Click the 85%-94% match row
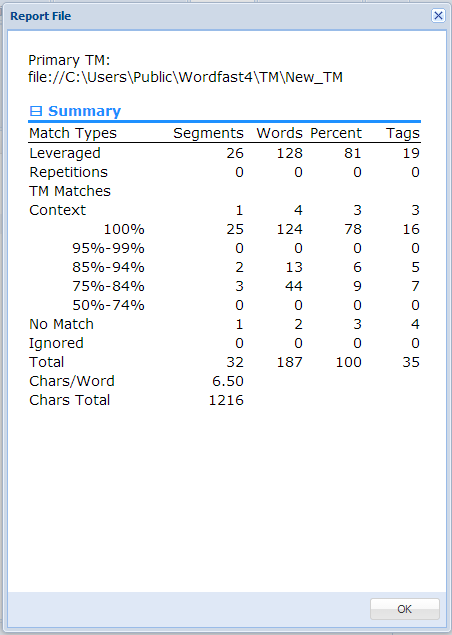The width and height of the screenshot is (452, 635). 224,267
